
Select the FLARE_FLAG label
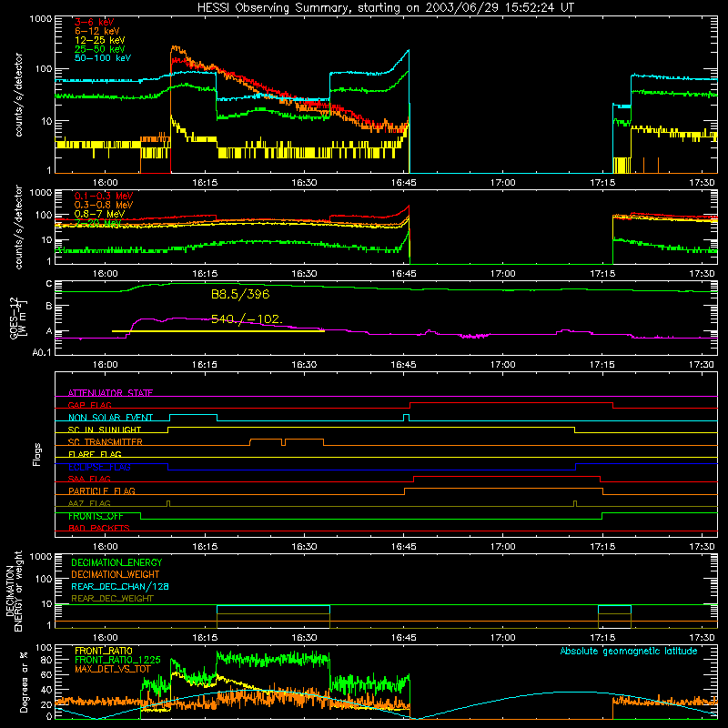tap(95, 454)
